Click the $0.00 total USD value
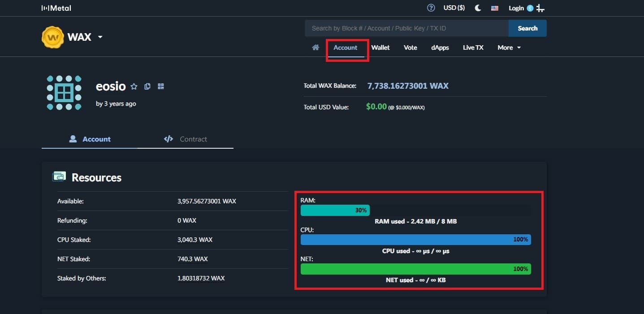Image resolution: width=644 pixels, height=314 pixels. 376,107
